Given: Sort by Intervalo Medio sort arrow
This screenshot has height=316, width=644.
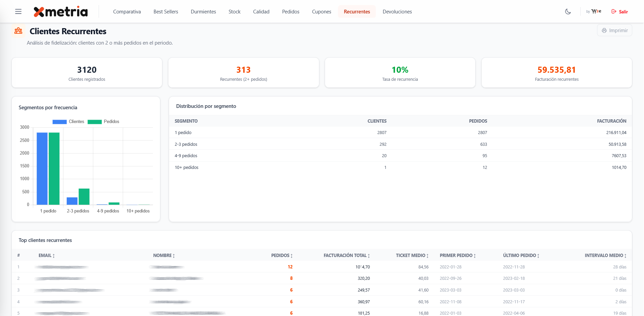Looking at the screenshot, I should coord(626,256).
